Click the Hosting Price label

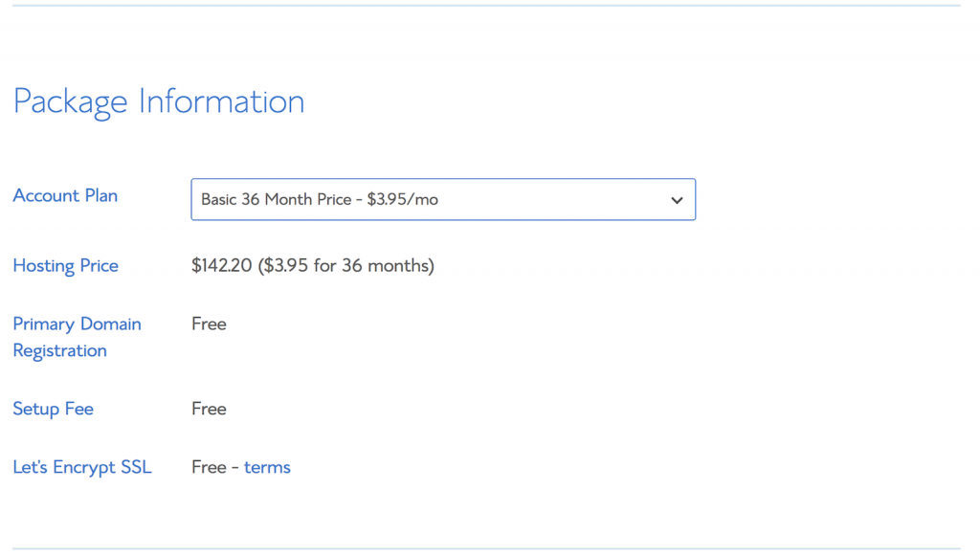(x=65, y=266)
